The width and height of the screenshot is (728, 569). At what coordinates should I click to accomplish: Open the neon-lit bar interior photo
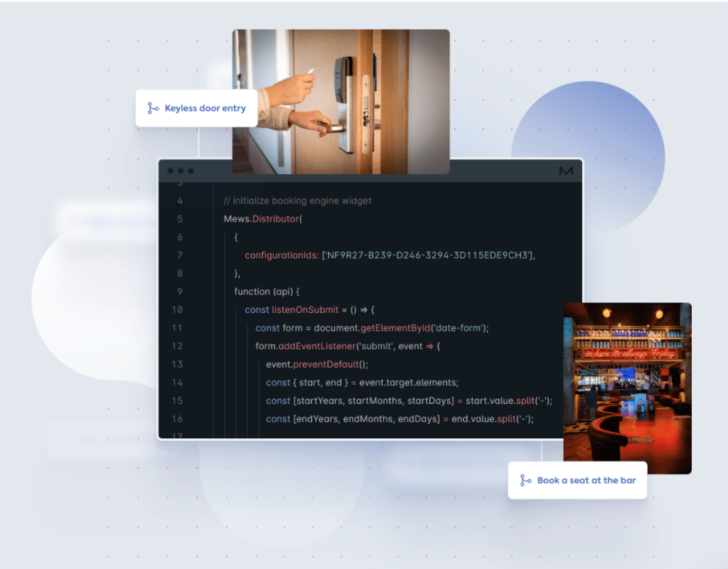[x=627, y=388]
